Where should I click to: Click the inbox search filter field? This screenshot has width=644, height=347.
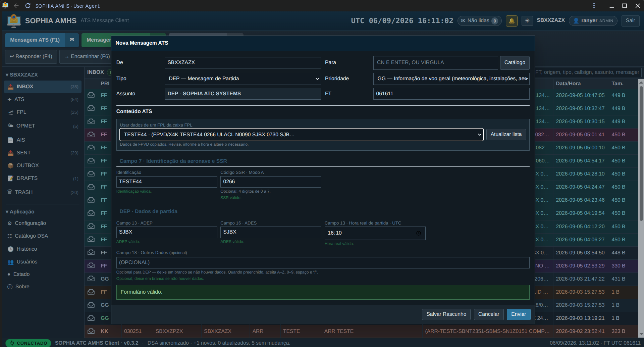click(x=588, y=72)
